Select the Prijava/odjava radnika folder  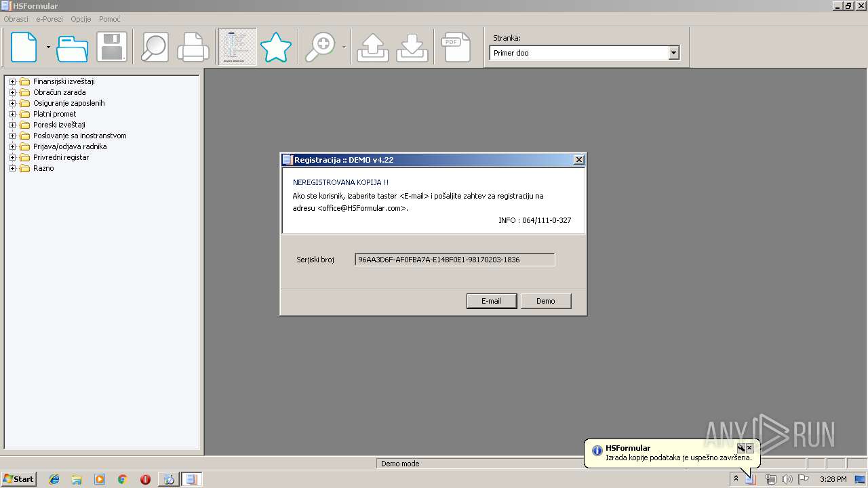coord(70,146)
